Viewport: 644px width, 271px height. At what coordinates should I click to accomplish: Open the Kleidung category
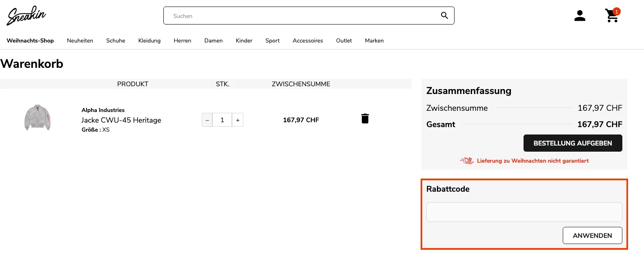click(x=149, y=40)
